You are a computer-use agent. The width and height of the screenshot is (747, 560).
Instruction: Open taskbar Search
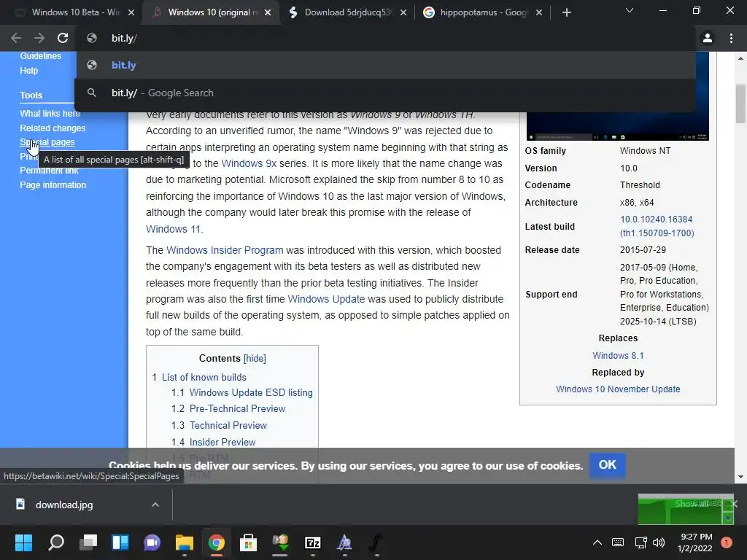pos(56,542)
